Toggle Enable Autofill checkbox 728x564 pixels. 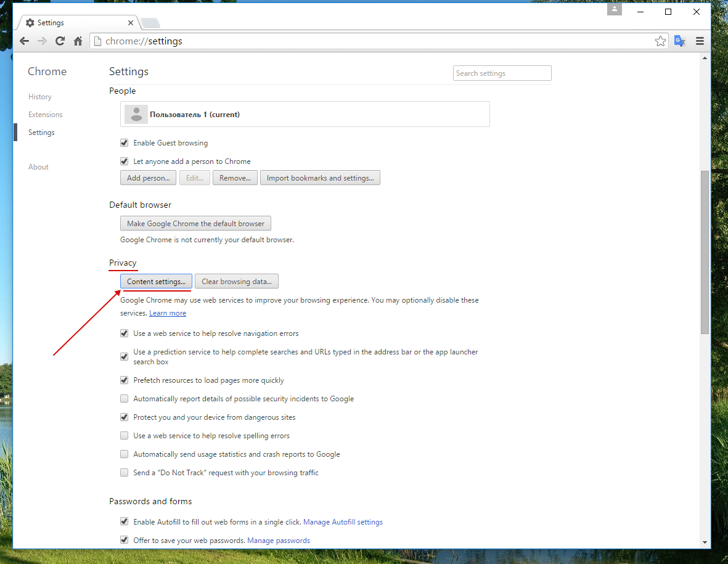(x=124, y=521)
